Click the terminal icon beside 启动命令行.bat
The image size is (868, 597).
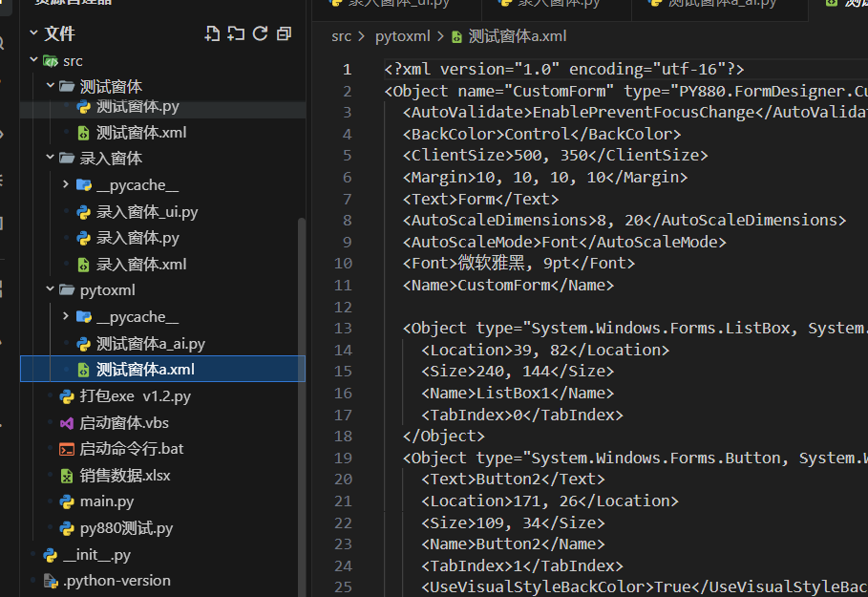[x=67, y=449]
